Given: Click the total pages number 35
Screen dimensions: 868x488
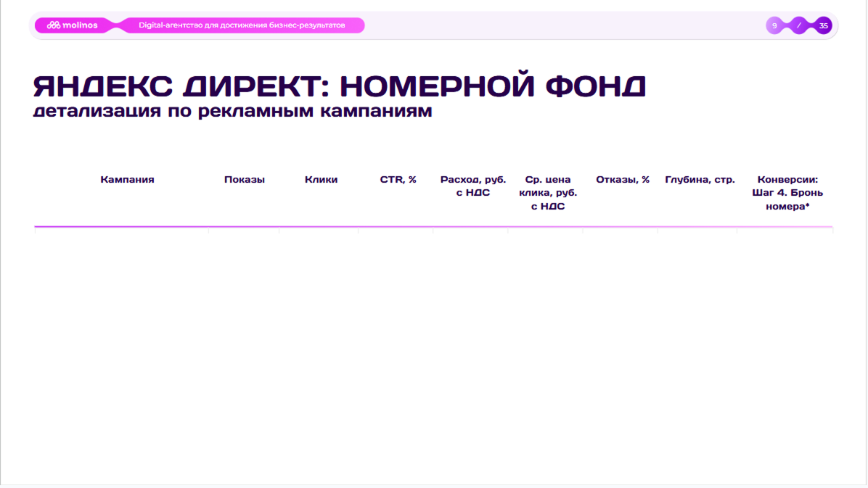Looking at the screenshot, I should 823,25.
